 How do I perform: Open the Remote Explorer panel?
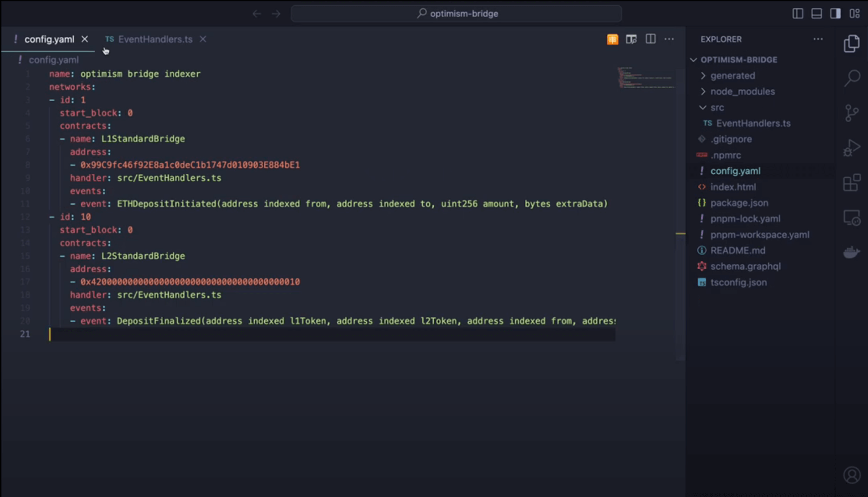coord(852,218)
